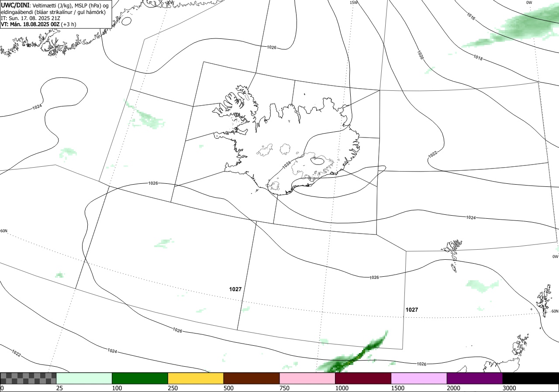Select the brown 500–750 legend swatch
Screen dimensions: 559x392
252,378
